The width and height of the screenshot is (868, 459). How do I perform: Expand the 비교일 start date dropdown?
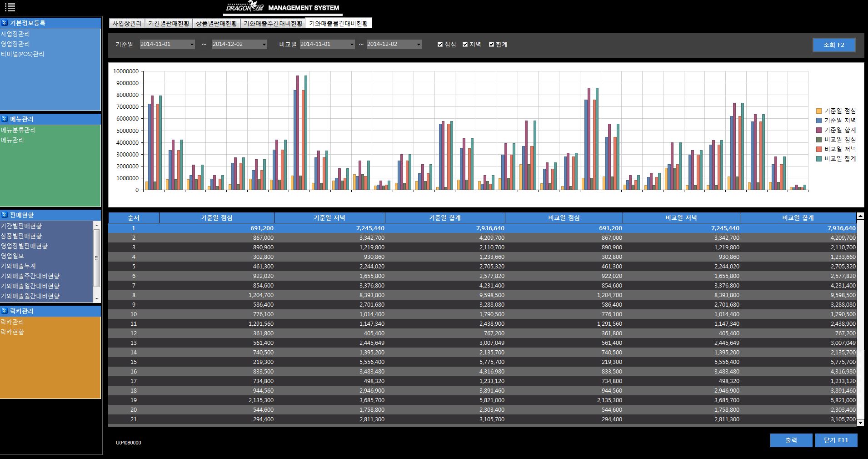pos(352,45)
